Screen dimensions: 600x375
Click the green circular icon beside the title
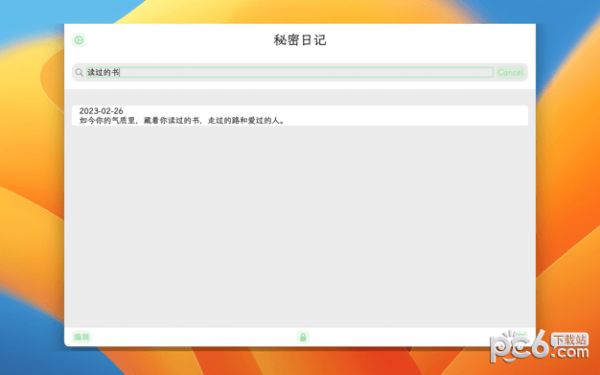[79, 40]
